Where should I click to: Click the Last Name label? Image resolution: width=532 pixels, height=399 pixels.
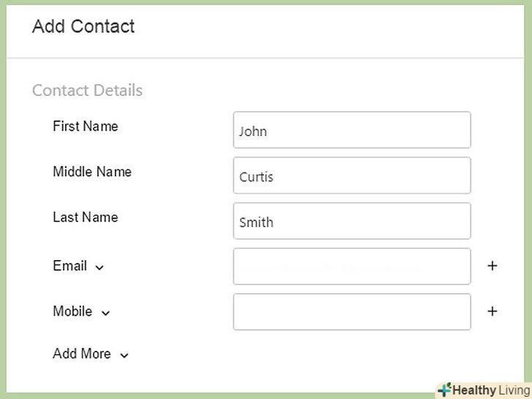(85, 217)
